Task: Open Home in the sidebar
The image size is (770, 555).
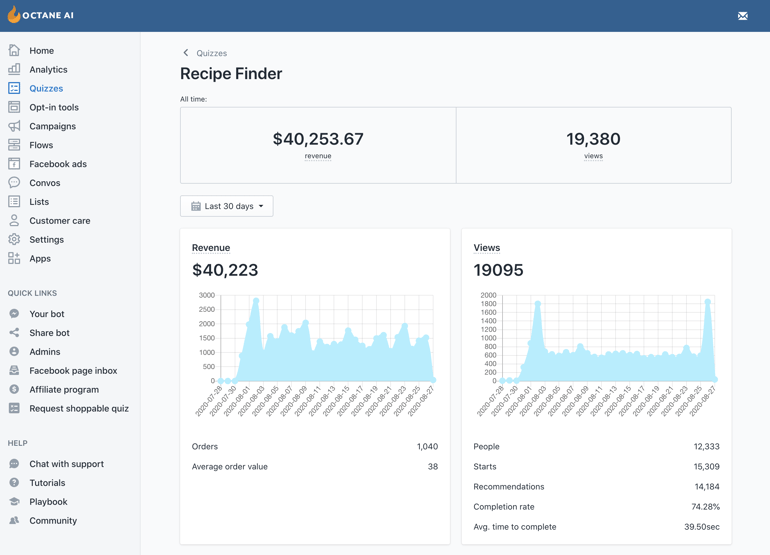Action: pyautogui.click(x=42, y=51)
